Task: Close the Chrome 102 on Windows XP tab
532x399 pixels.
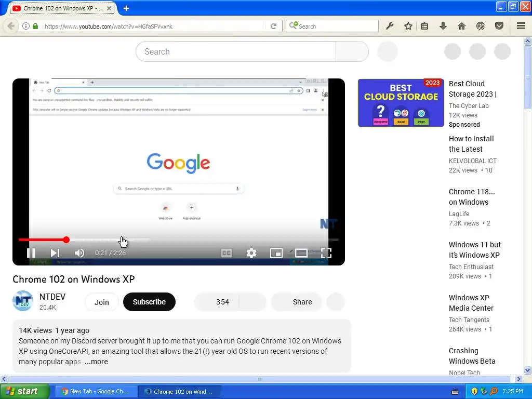Action: (x=109, y=8)
